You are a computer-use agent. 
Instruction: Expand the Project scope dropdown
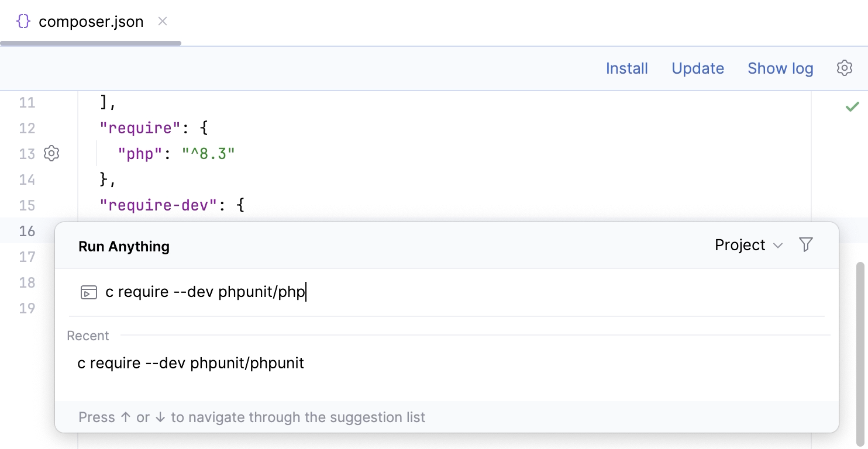click(749, 245)
